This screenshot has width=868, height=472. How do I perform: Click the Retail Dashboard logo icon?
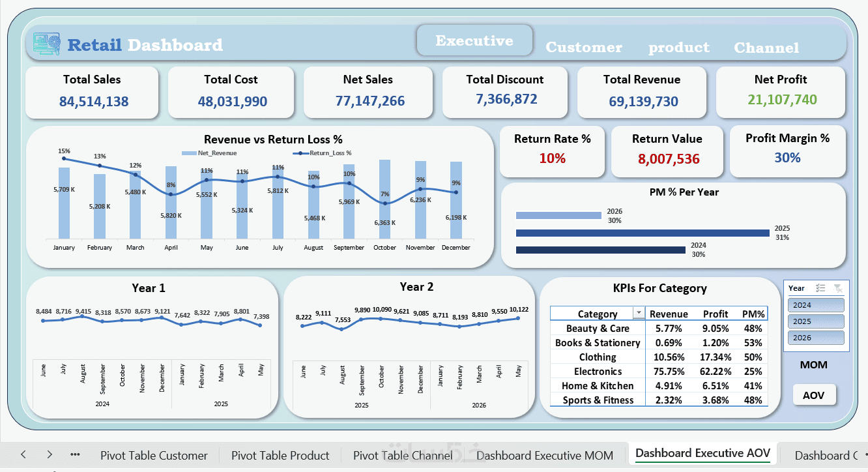tap(46, 44)
